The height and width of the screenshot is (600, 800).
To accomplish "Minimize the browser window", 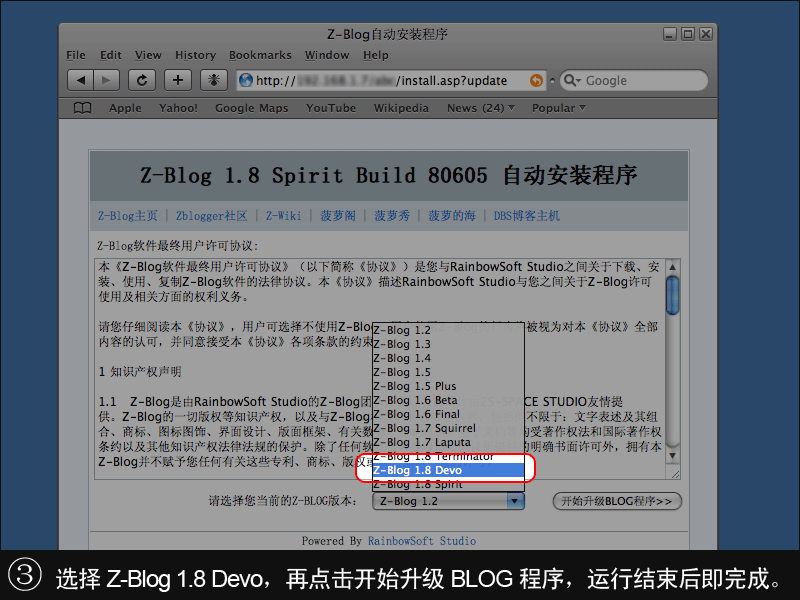I will 669,34.
